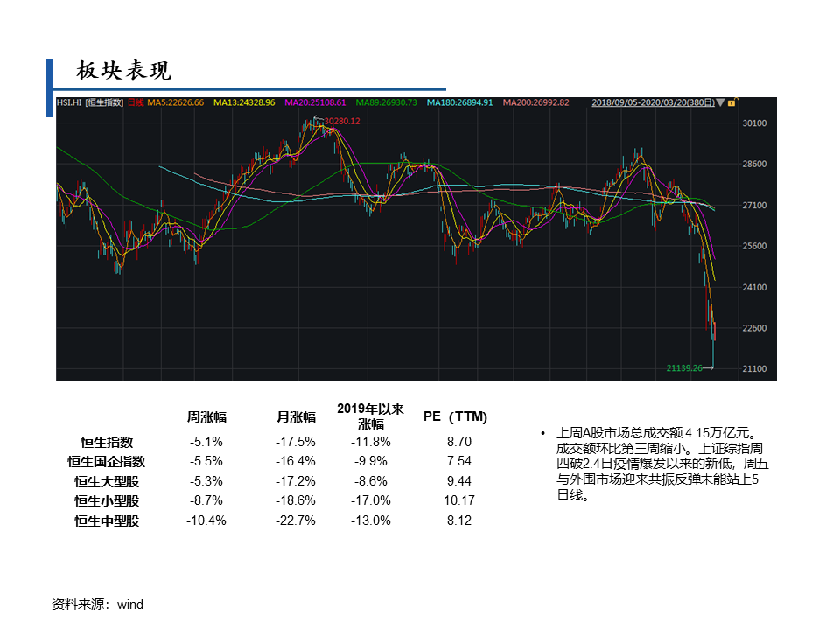Screen dimensions: 840x630
Task: Select the MA20:25108.61 indicator label
Action: pos(316,102)
